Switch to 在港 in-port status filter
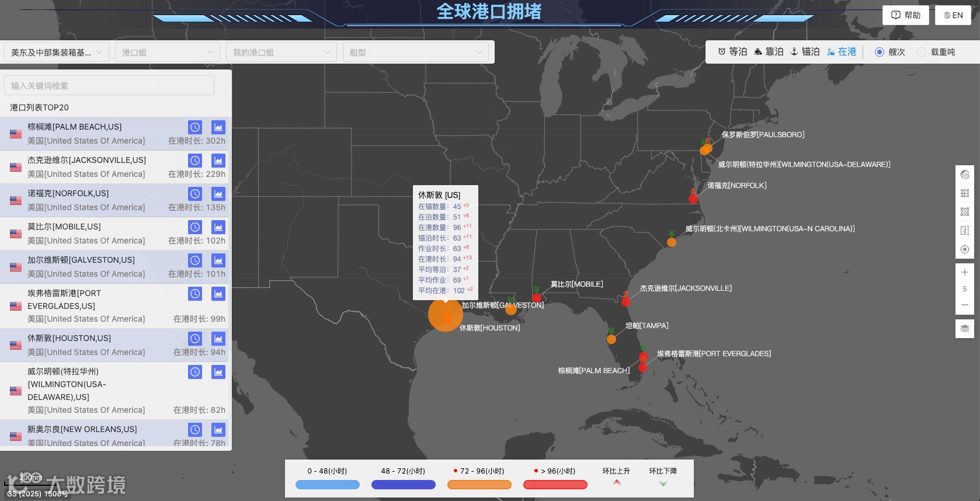Viewport: 980px width, 501px height. 842,51
